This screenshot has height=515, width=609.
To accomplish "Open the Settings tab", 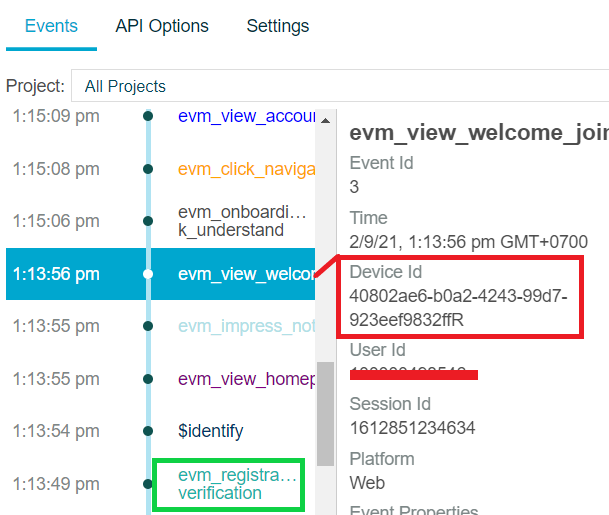I will click(278, 26).
